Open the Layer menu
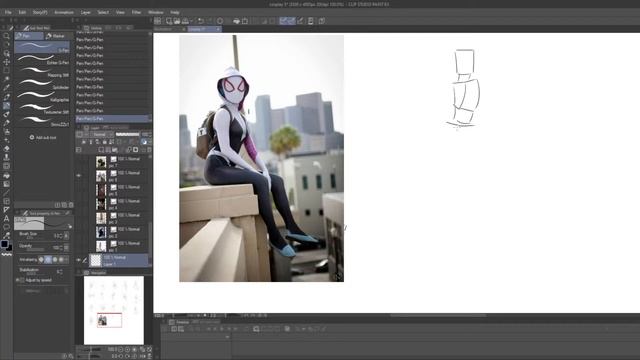The image size is (640, 360). click(x=86, y=13)
